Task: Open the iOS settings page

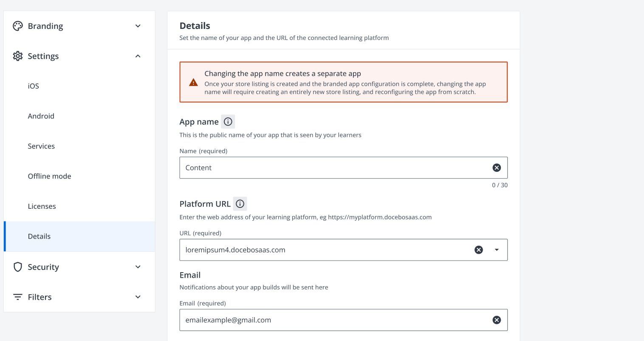Action: pos(34,86)
